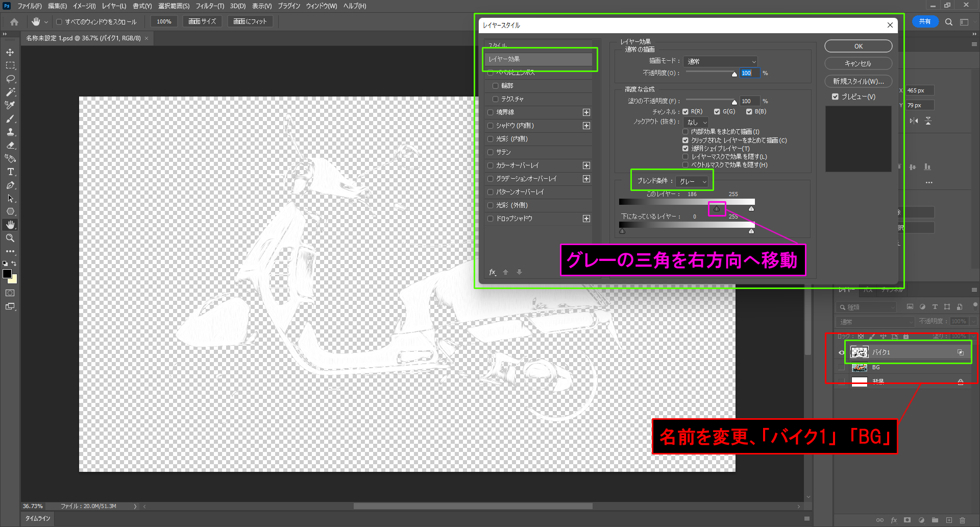Viewport: 980px width, 527px height.
Task: Click the foreground color swatch
Action: pyautogui.click(x=7, y=274)
